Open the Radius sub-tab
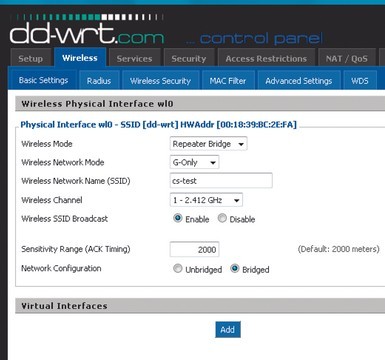385x360 pixels. 99,80
